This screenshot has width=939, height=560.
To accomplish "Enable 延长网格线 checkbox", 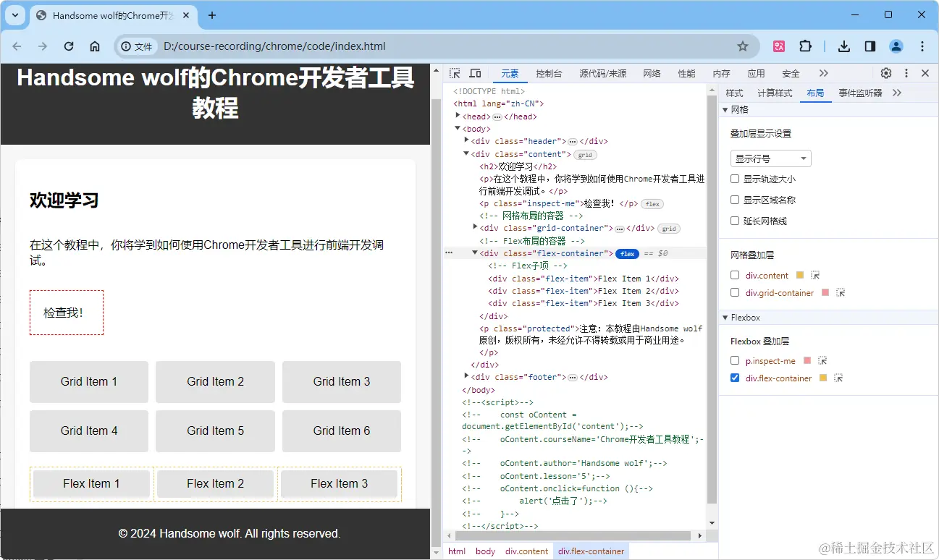I will click(x=735, y=221).
